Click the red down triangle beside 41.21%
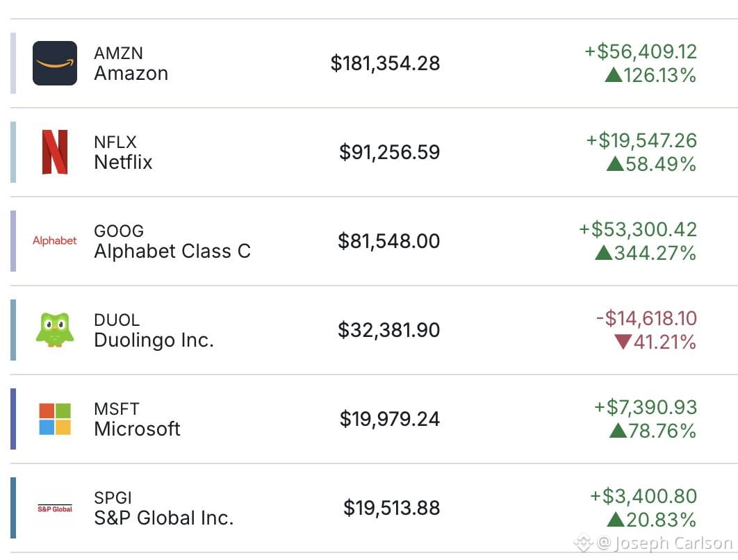The width and height of the screenshot is (738, 560). pos(623,342)
